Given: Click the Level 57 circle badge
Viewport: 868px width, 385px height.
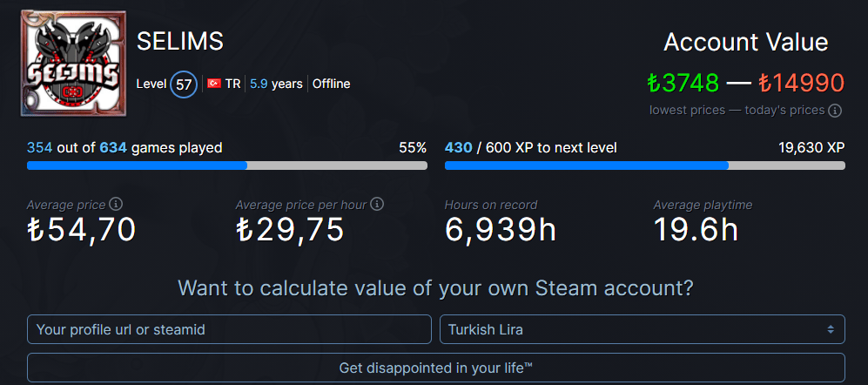Looking at the screenshot, I should pyautogui.click(x=184, y=84).
